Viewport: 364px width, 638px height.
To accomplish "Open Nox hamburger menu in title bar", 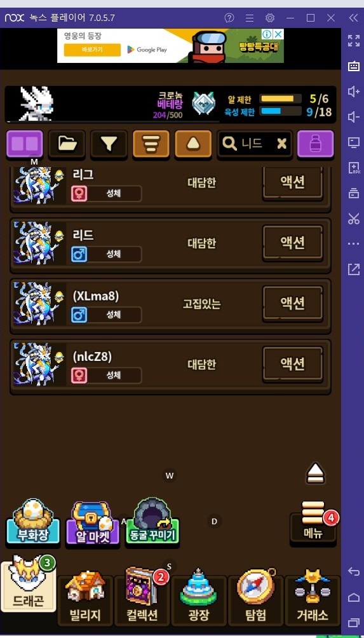I will click(250, 18).
